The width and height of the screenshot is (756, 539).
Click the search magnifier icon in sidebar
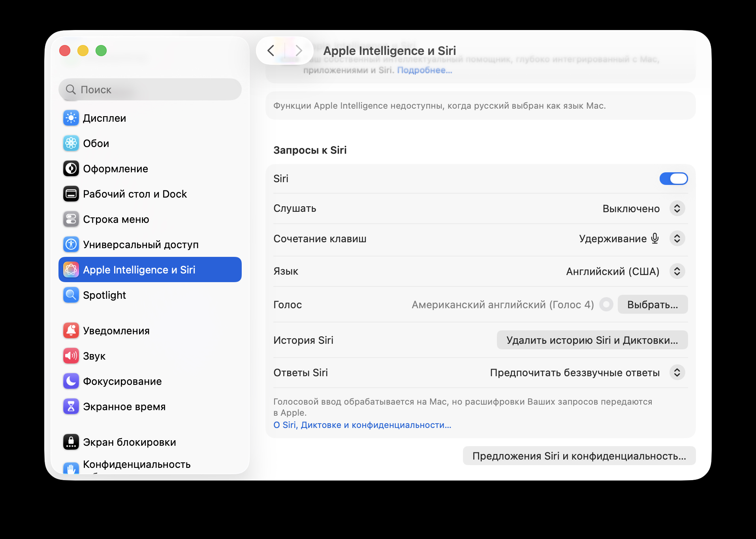(71, 90)
